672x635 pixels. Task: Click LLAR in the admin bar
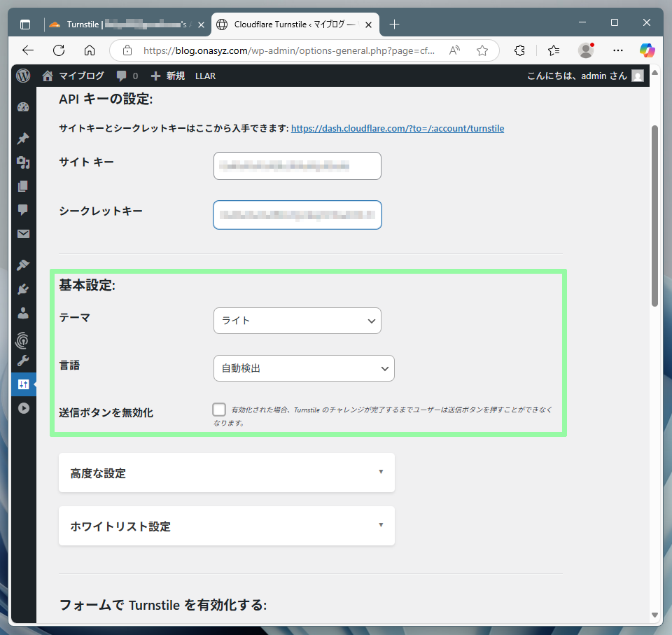pyautogui.click(x=205, y=76)
